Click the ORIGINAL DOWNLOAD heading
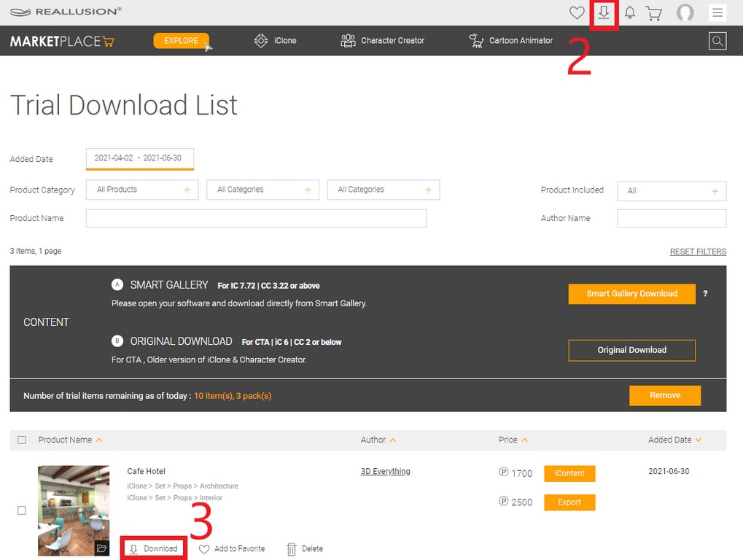 (x=181, y=341)
